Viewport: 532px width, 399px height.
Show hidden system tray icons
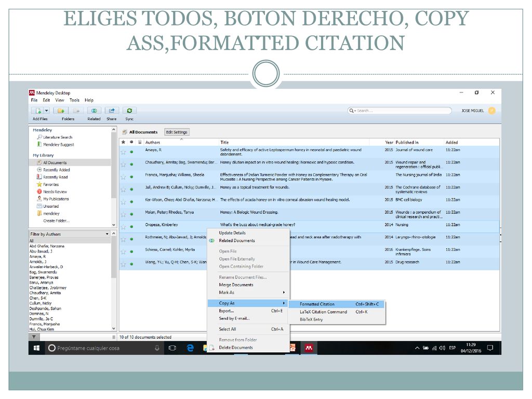pos(417,348)
